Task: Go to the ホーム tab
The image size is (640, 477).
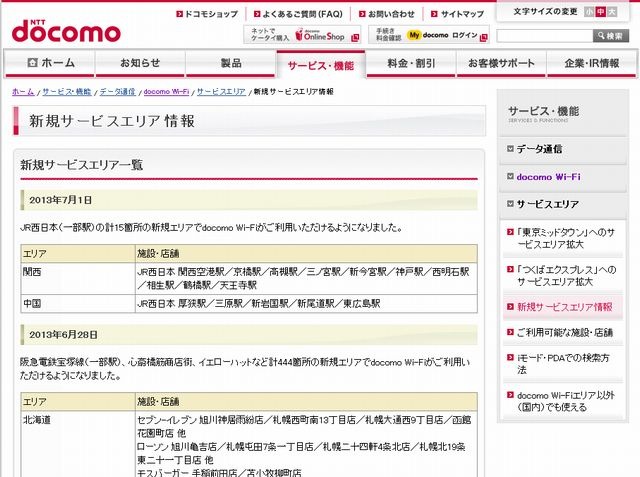Action: coord(50,63)
